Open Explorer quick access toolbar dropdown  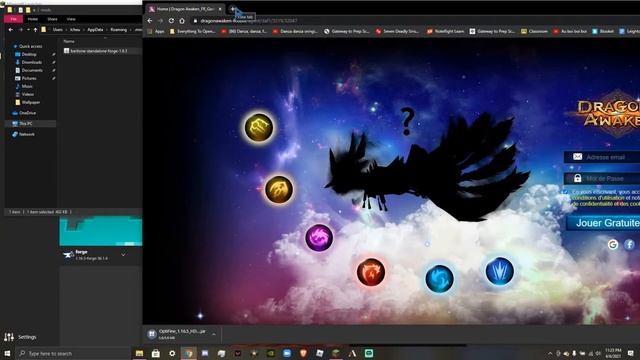[x=34, y=10]
